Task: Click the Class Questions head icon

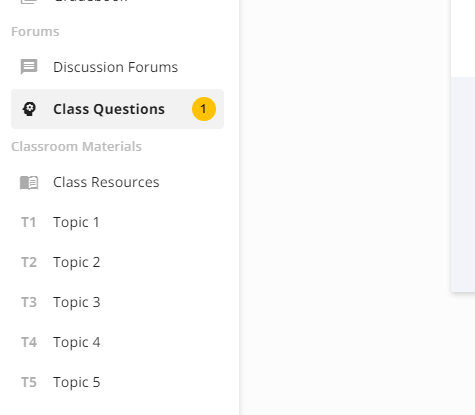Action: tap(29, 109)
